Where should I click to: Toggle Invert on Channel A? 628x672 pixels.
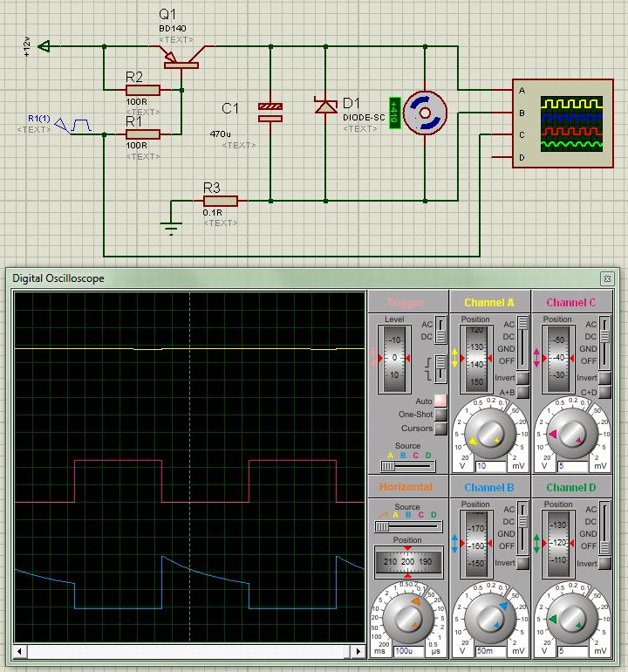[522, 378]
